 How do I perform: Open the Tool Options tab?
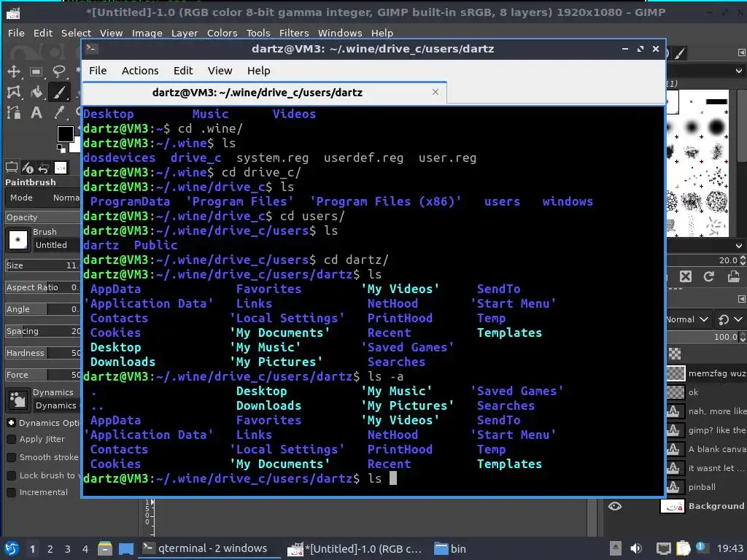coord(12,168)
